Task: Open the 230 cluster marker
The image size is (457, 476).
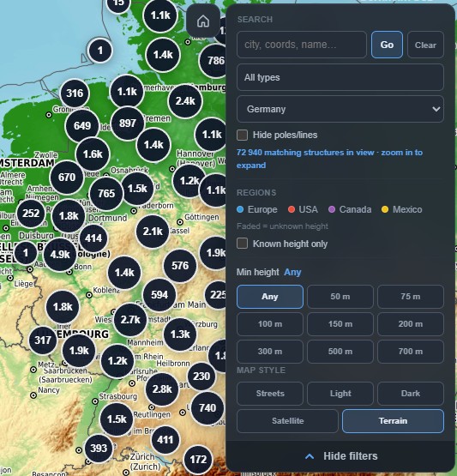Action: (x=201, y=377)
